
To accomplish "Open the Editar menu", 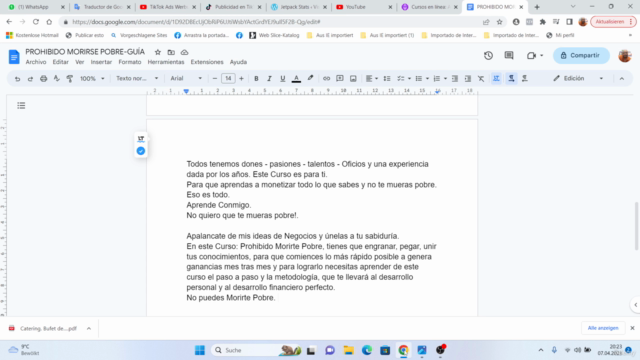I will click(60, 62).
